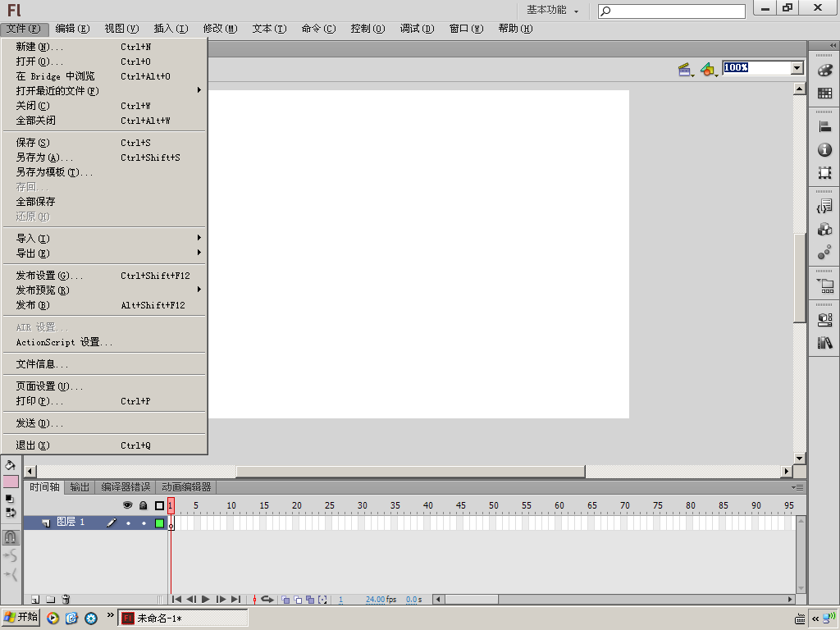
Task: Go to the first frame
Action: click(176, 600)
